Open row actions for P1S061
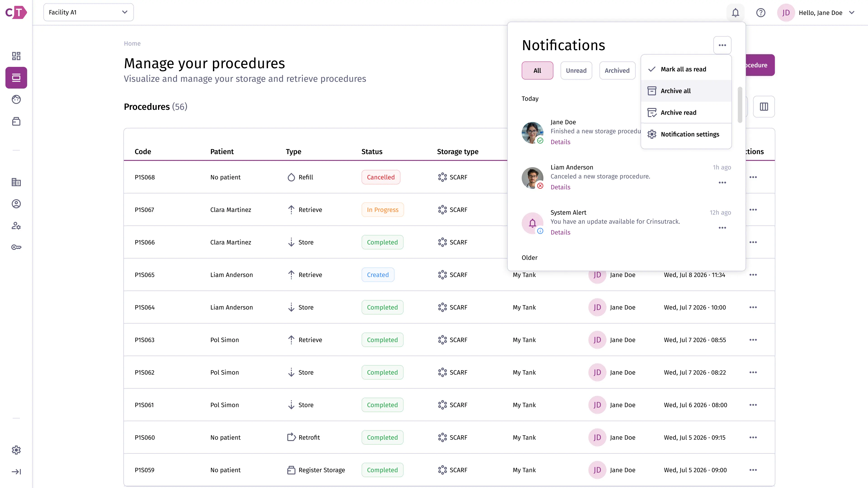Image resolution: width=868 pixels, height=488 pixels. click(753, 405)
